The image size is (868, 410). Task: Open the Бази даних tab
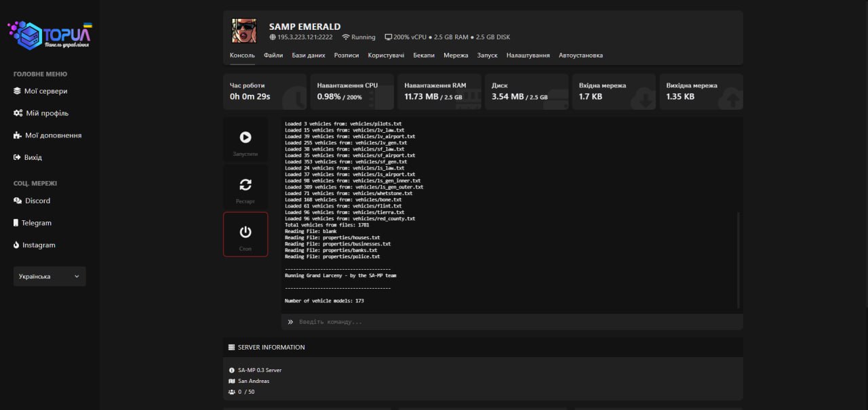pyautogui.click(x=309, y=56)
